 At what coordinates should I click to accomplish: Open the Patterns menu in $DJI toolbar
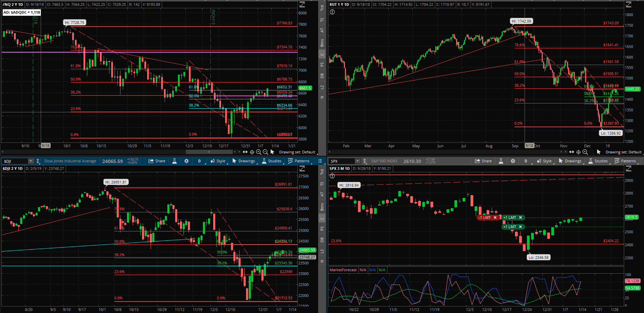(299, 161)
